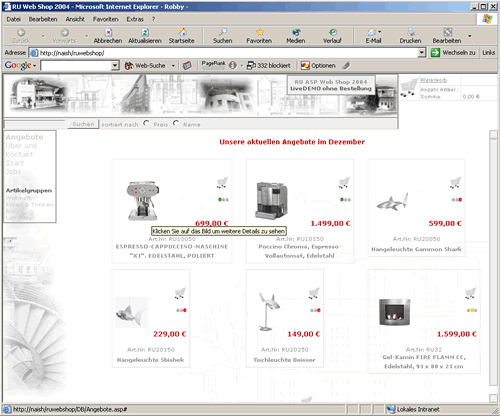The width and height of the screenshot is (500, 416).
Task: Open the ? help menu
Action: (x=154, y=19)
